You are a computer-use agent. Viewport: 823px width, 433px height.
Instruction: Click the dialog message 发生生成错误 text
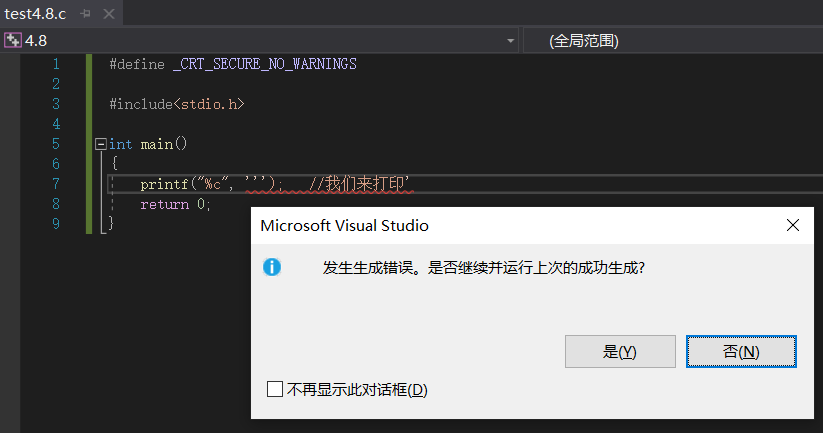[483, 268]
